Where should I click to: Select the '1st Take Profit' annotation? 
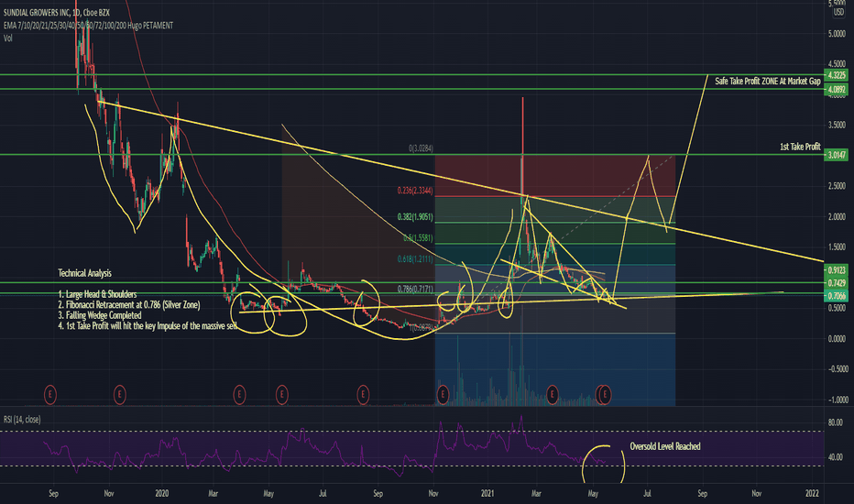pyautogui.click(x=800, y=147)
